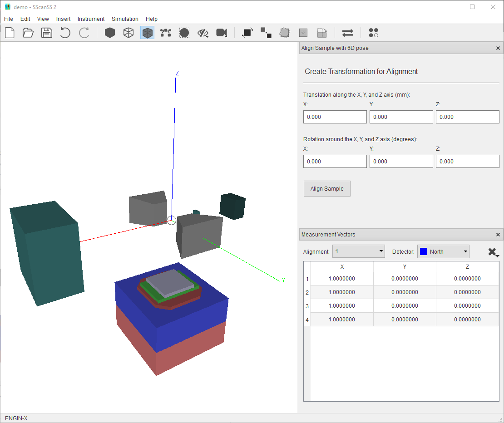Viewport: 504px width, 423px height.
Task: Switch to wireframe rendering mode
Action: click(128, 33)
